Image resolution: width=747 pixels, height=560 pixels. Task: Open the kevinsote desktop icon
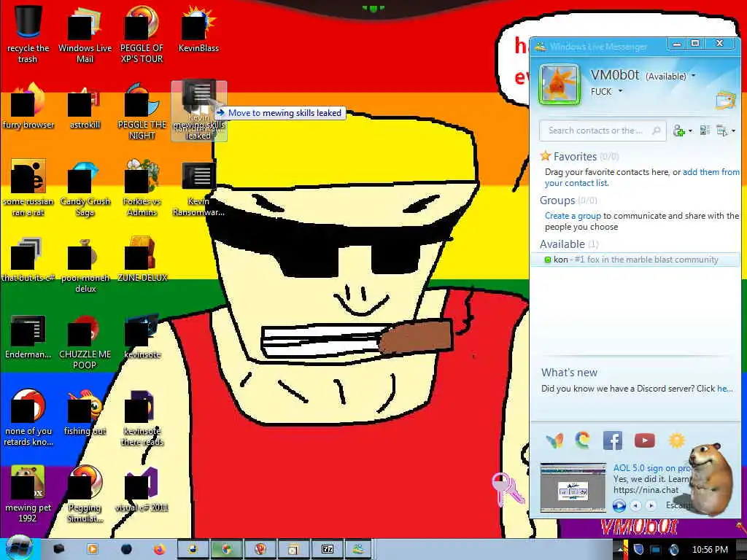(142, 336)
